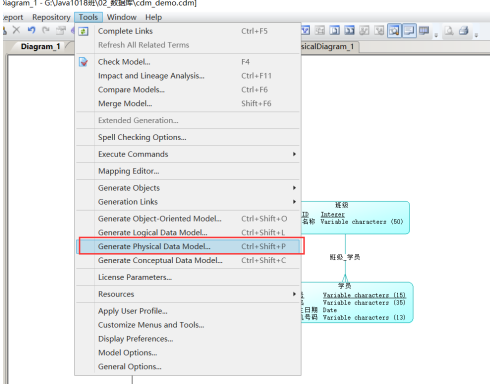The width and height of the screenshot is (490, 384).
Task: Click the highlighted browser view icon
Action: [394, 31]
